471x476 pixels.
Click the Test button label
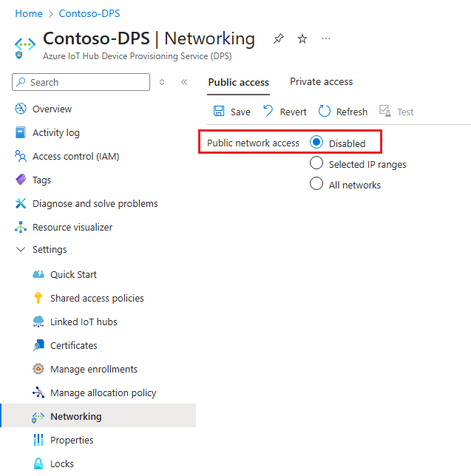pyautogui.click(x=405, y=112)
